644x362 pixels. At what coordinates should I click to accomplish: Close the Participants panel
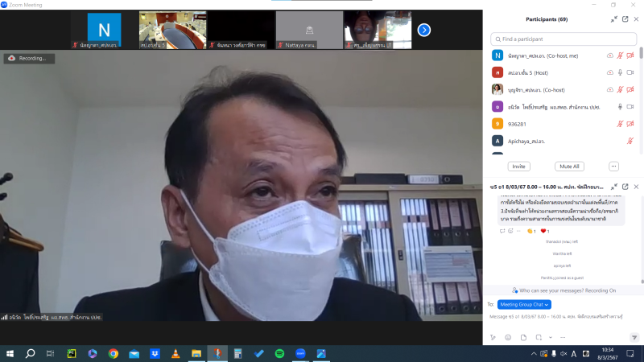coord(636,19)
